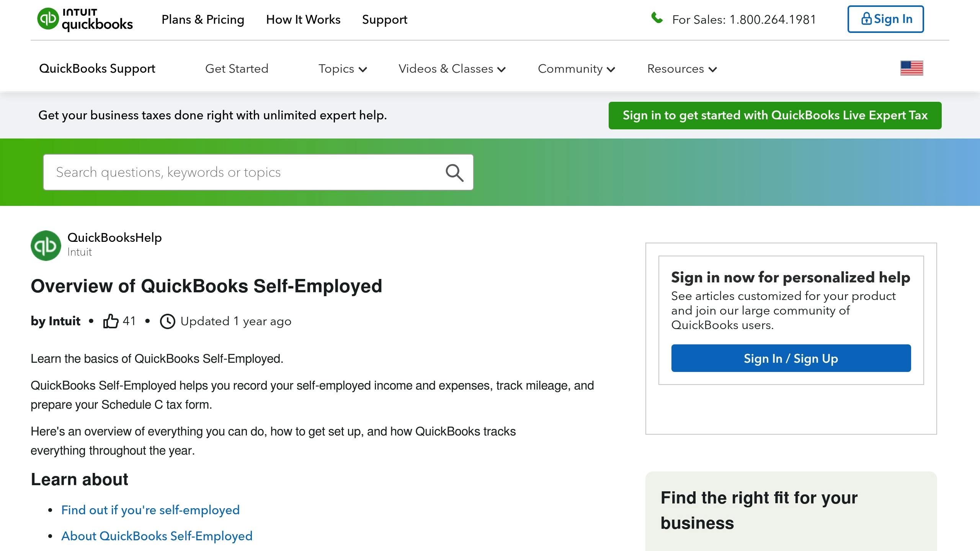Image resolution: width=980 pixels, height=551 pixels.
Task: Click the Sign In button with lock icon
Action: point(885,19)
